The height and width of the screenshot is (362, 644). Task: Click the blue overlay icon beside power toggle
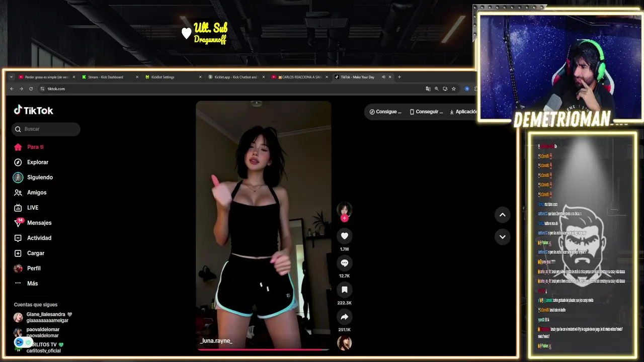point(19,342)
